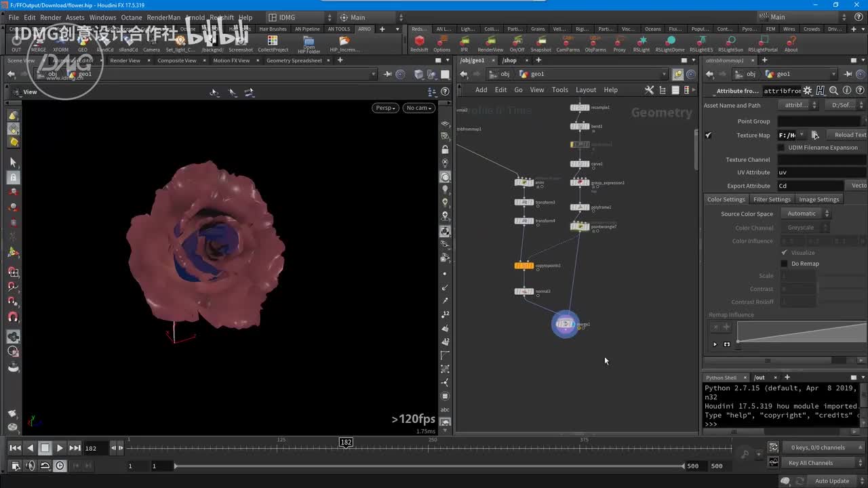Toggle the Visualize checkbox
This screenshot has height=488, width=868.
coord(785,253)
